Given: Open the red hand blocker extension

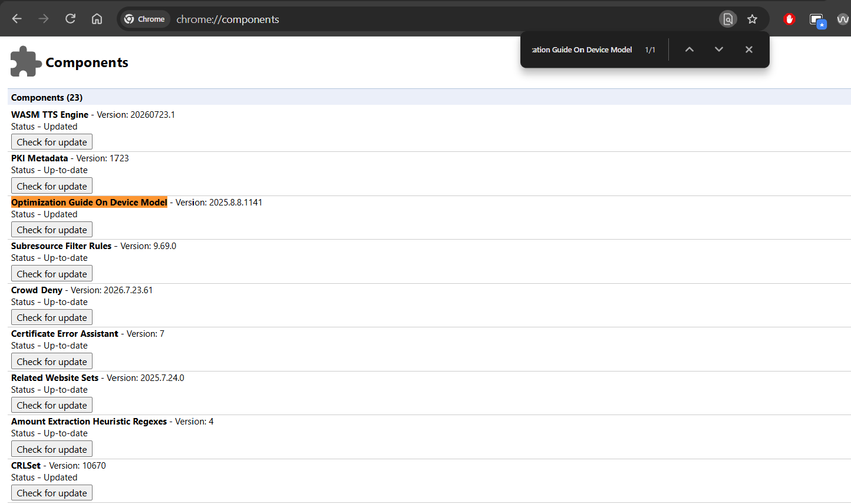Looking at the screenshot, I should (x=789, y=19).
